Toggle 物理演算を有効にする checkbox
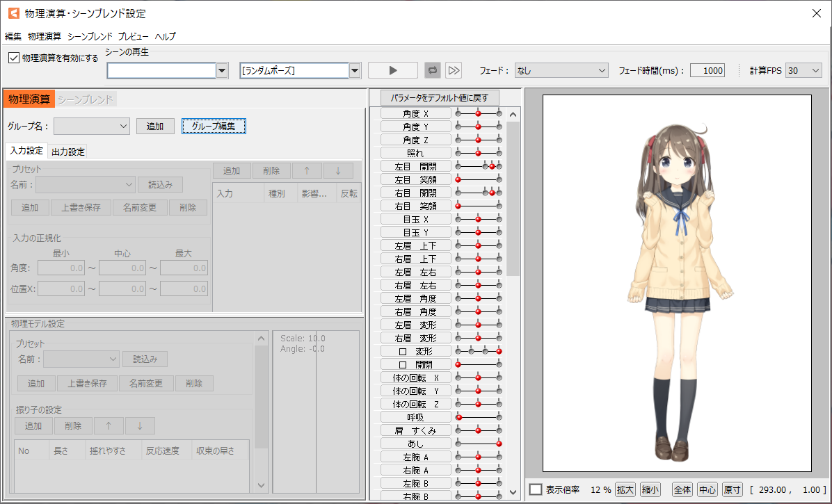The image size is (832, 504). (x=15, y=58)
